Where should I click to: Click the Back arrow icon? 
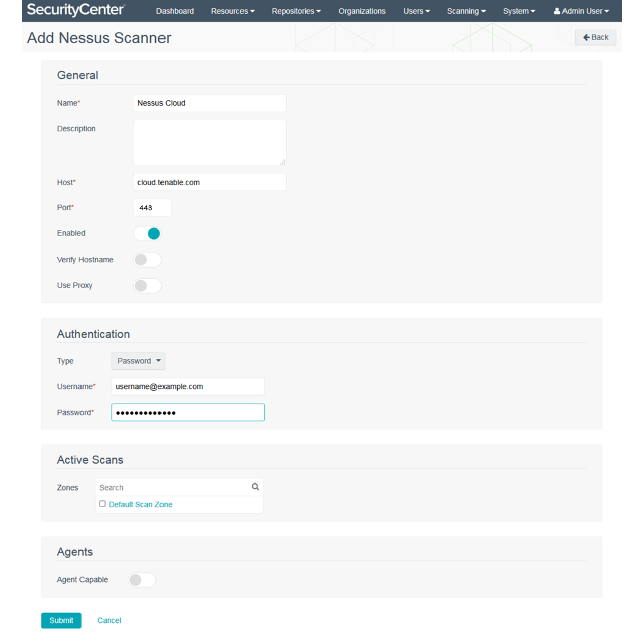587,37
